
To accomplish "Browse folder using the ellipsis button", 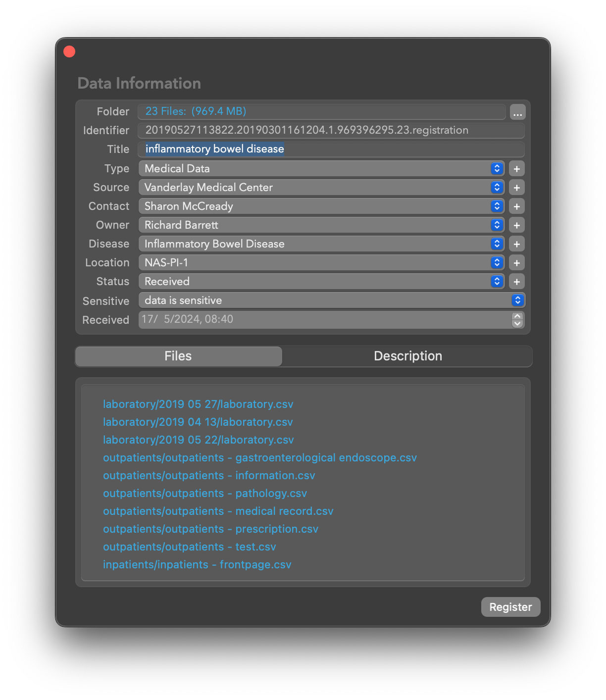I will [x=517, y=112].
